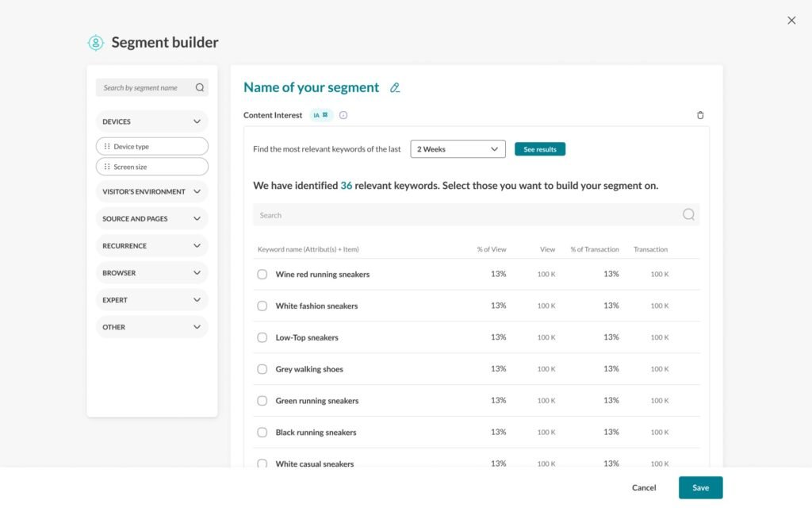Click the Segment builder logo icon
This screenshot has width=812, height=508.
coord(96,43)
